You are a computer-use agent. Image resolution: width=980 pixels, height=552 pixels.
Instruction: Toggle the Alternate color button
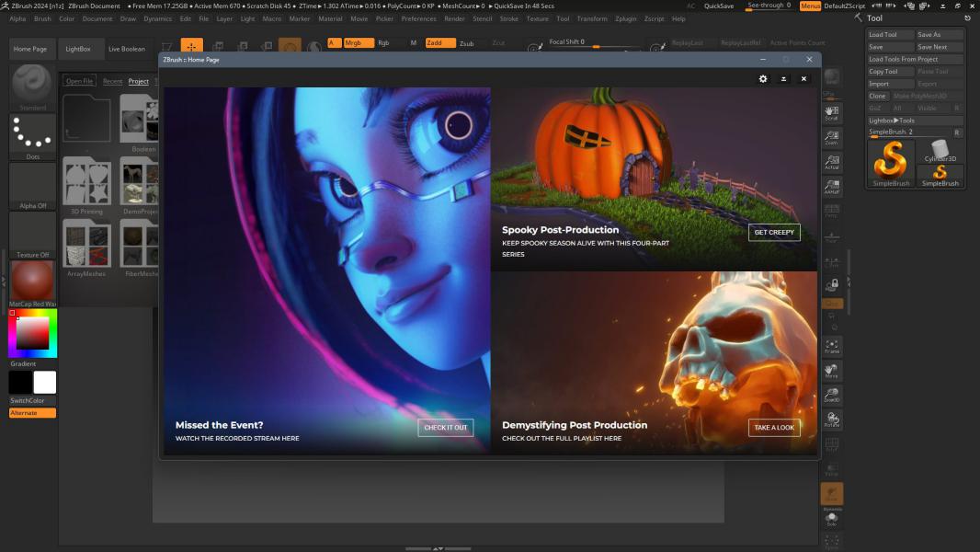click(32, 412)
